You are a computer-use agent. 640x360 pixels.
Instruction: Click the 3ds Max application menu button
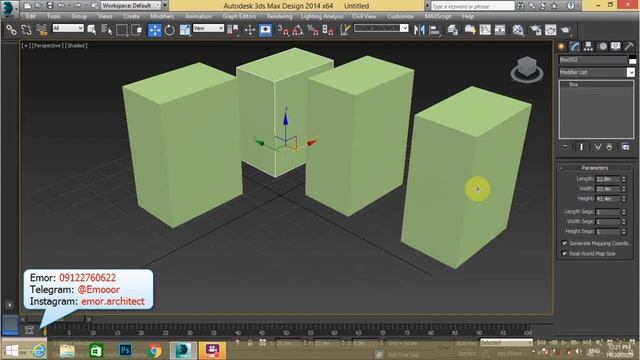9,9
